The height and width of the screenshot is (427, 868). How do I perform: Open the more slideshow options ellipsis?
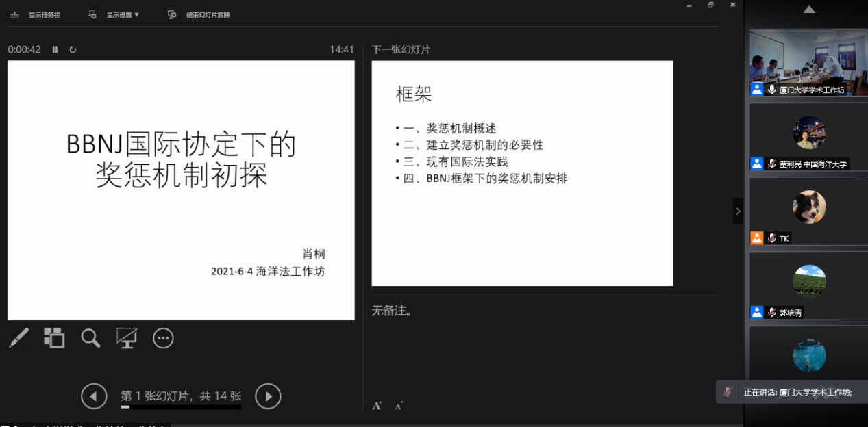[x=163, y=338]
